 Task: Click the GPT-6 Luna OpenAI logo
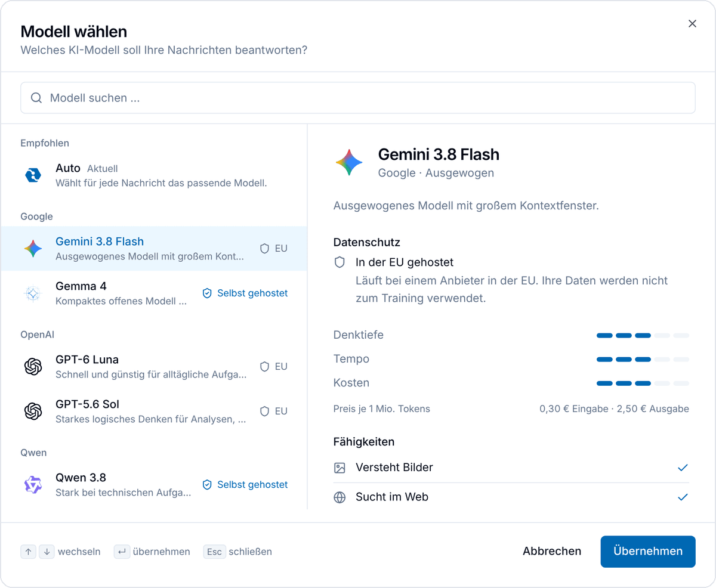tap(33, 367)
